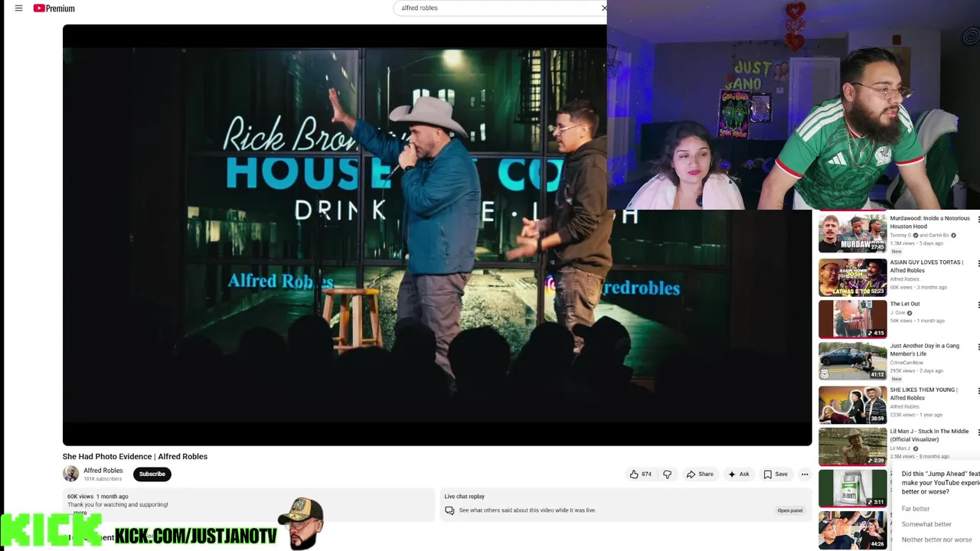
Task: Open the Ask sparkle button
Action: (738, 474)
